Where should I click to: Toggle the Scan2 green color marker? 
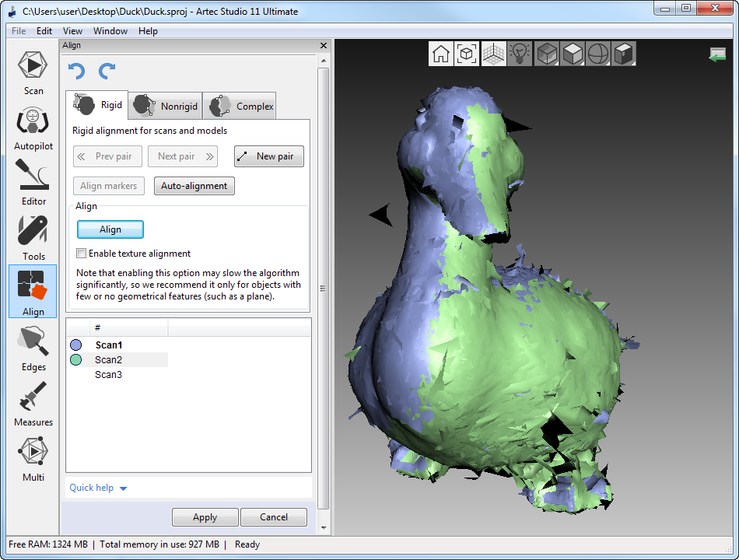(x=75, y=360)
